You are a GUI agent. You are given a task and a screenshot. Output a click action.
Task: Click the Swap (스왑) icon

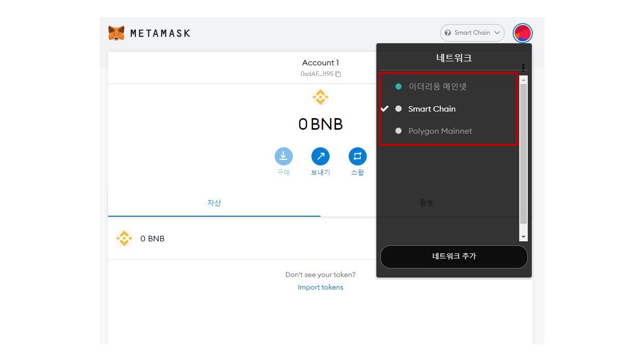click(x=357, y=156)
